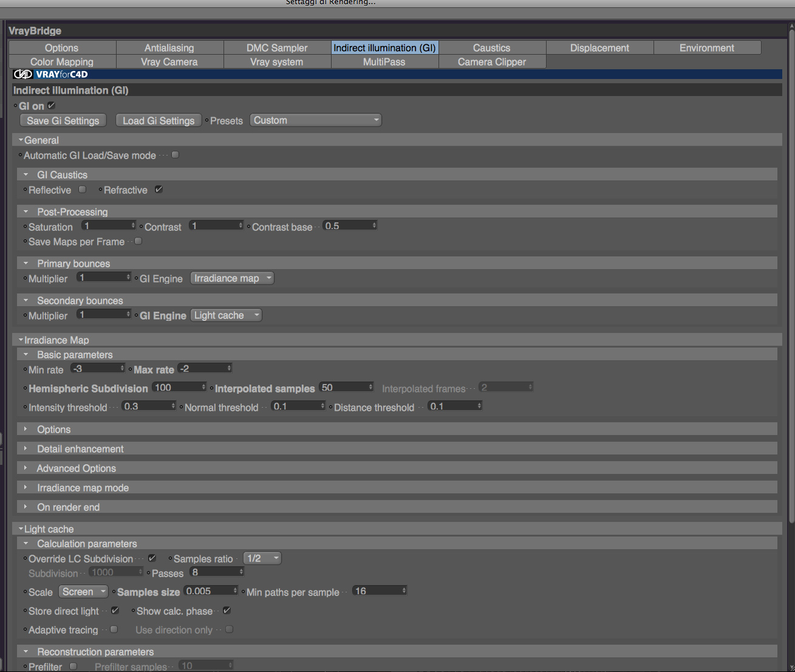Screen dimensions: 795x672
Task: Collapse the Irradiance Map section
Action: pos(21,340)
